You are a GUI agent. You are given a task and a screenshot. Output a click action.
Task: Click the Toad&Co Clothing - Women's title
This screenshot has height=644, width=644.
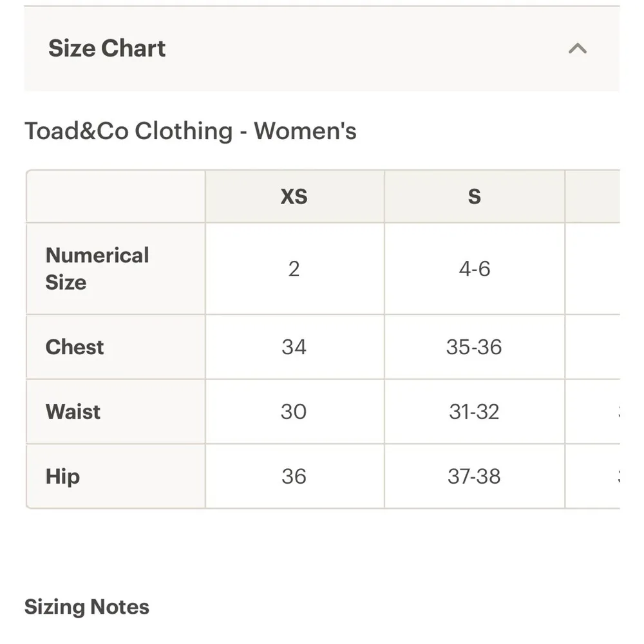(191, 131)
